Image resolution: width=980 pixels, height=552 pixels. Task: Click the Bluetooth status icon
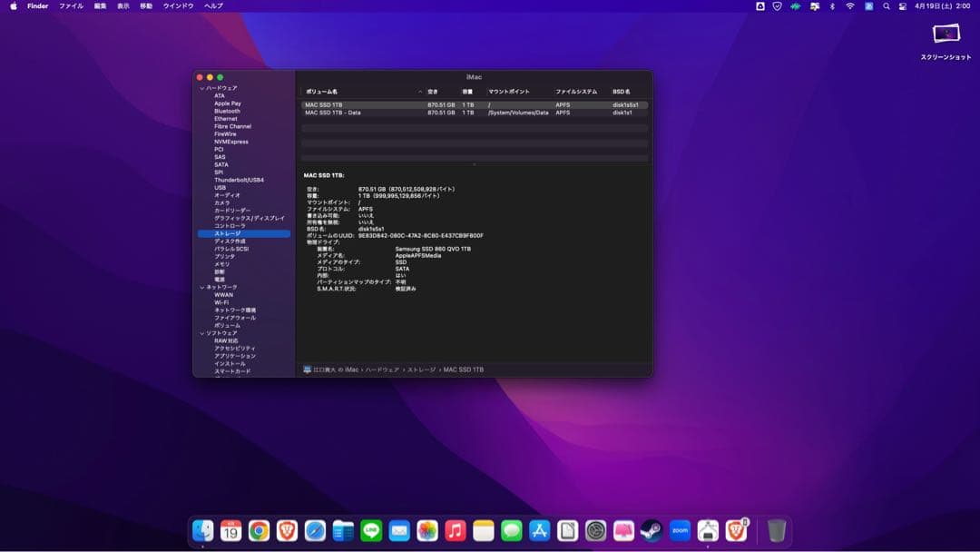coord(832,6)
